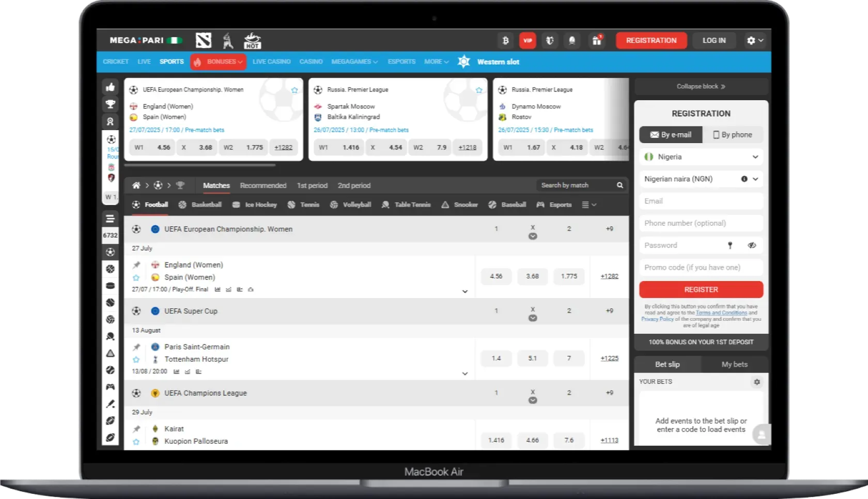Click the LOG IN button

tap(714, 40)
